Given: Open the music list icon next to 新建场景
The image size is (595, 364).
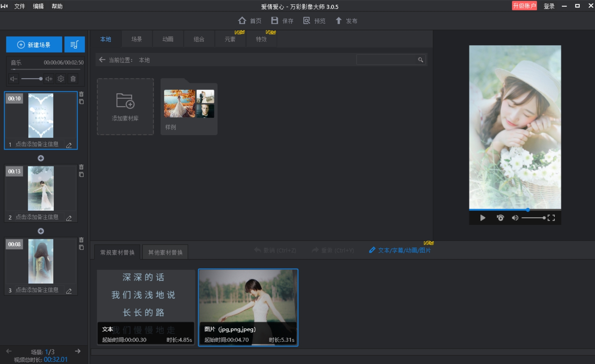Looking at the screenshot, I should tap(74, 44).
